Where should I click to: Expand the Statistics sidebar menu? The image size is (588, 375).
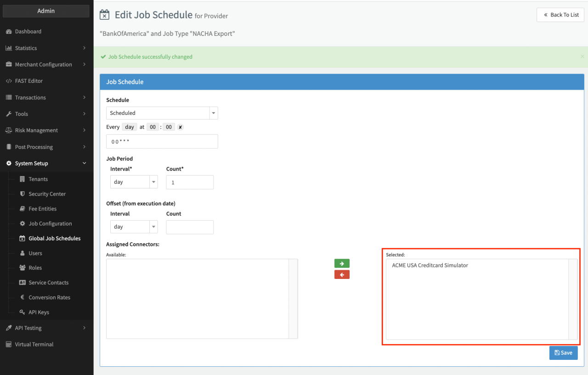tap(46, 48)
